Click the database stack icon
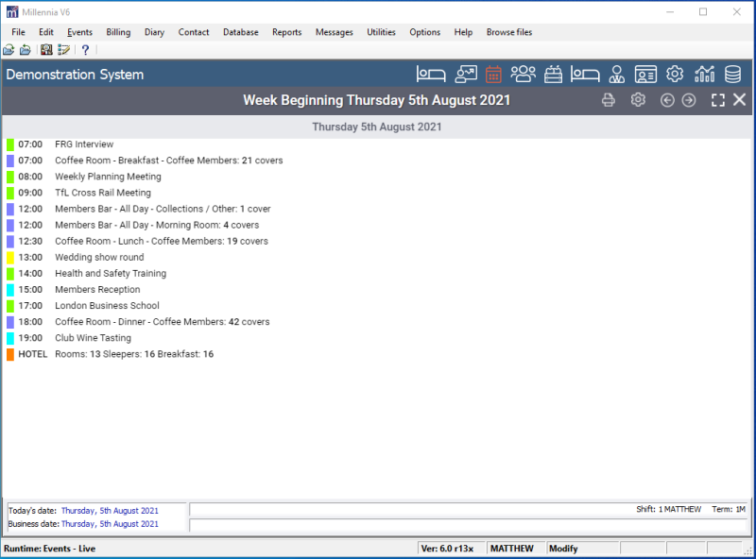This screenshot has width=756, height=559. tap(733, 75)
